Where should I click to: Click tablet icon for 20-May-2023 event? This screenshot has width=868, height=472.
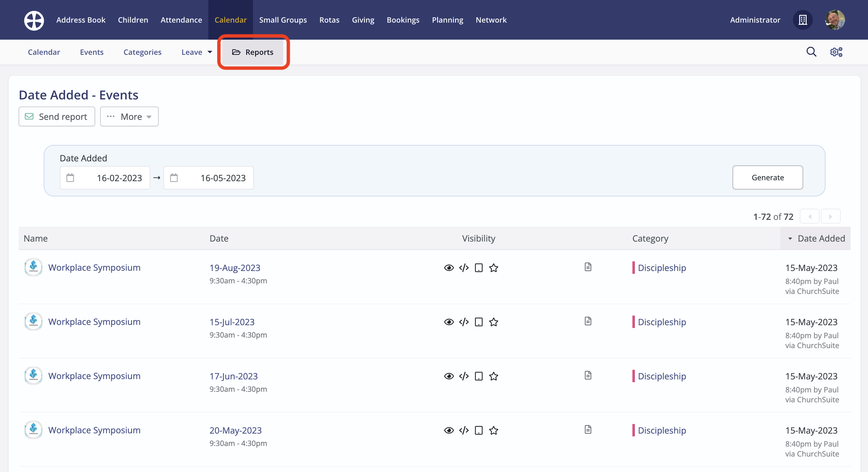point(478,430)
